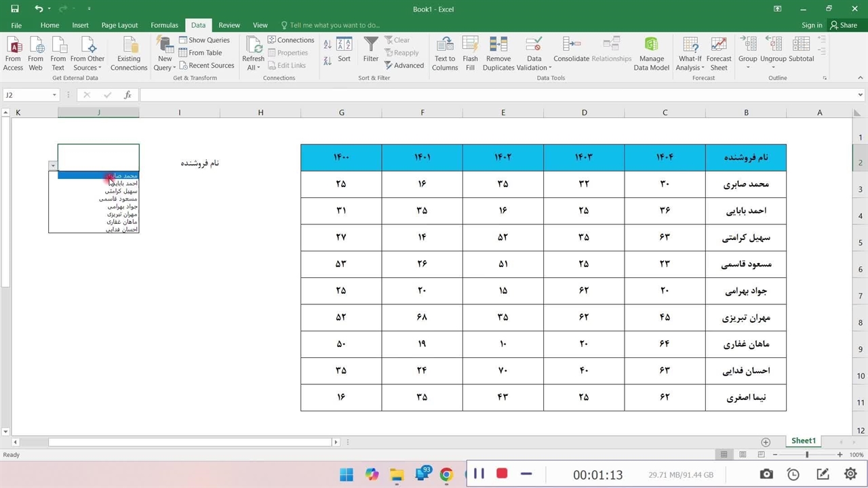Pause the screen recording

point(479,474)
